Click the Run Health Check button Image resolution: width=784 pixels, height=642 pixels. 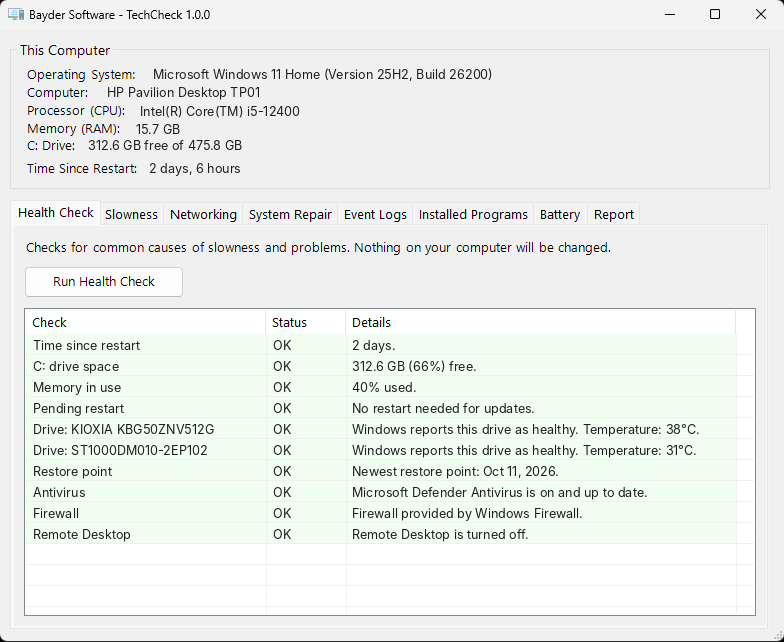pyautogui.click(x=104, y=282)
